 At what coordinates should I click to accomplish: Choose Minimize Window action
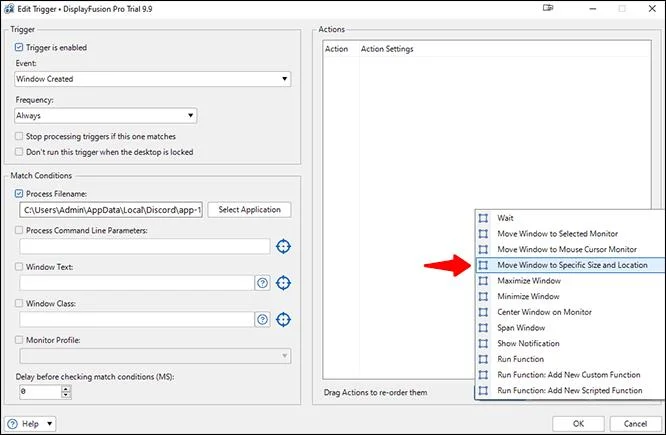(570, 297)
